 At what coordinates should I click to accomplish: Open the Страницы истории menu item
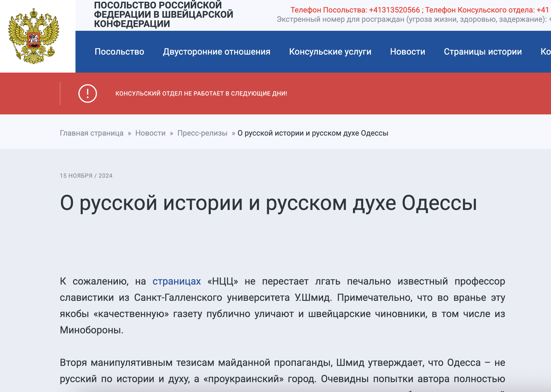[x=482, y=52]
